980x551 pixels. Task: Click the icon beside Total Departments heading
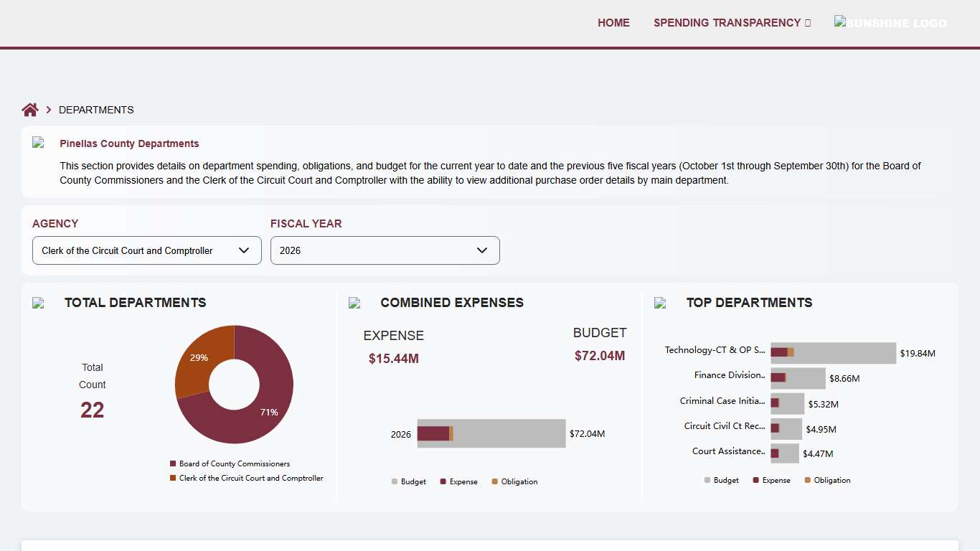[x=39, y=303]
